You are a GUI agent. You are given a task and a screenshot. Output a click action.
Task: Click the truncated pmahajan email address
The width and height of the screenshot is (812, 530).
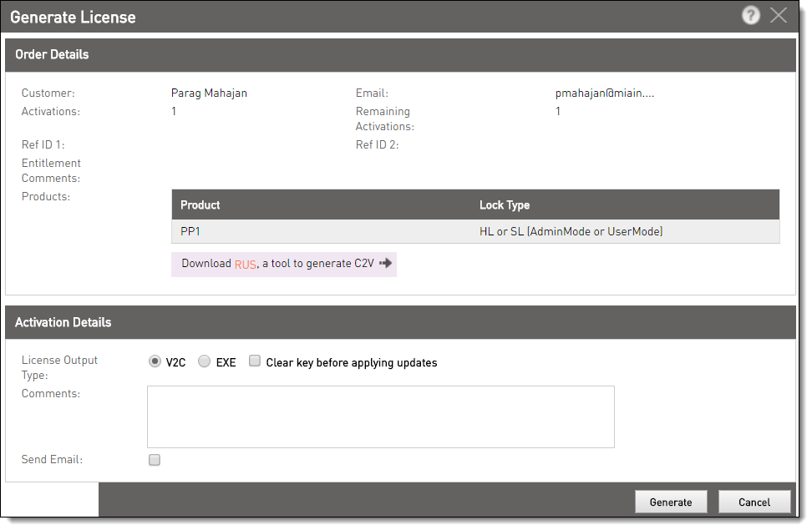[x=604, y=93]
